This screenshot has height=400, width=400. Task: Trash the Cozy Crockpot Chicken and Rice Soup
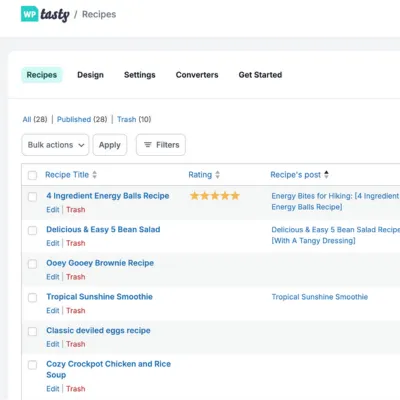tap(76, 389)
